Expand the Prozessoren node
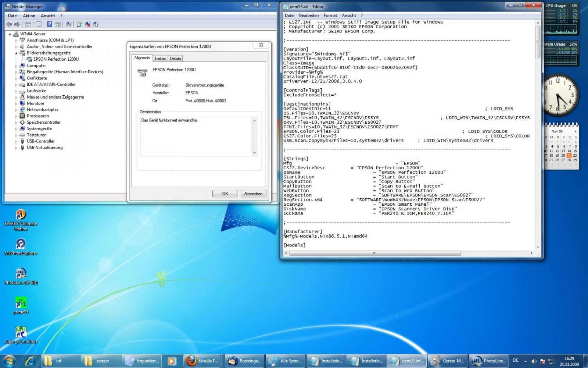 pyautogui.click(x=16, y=116)
